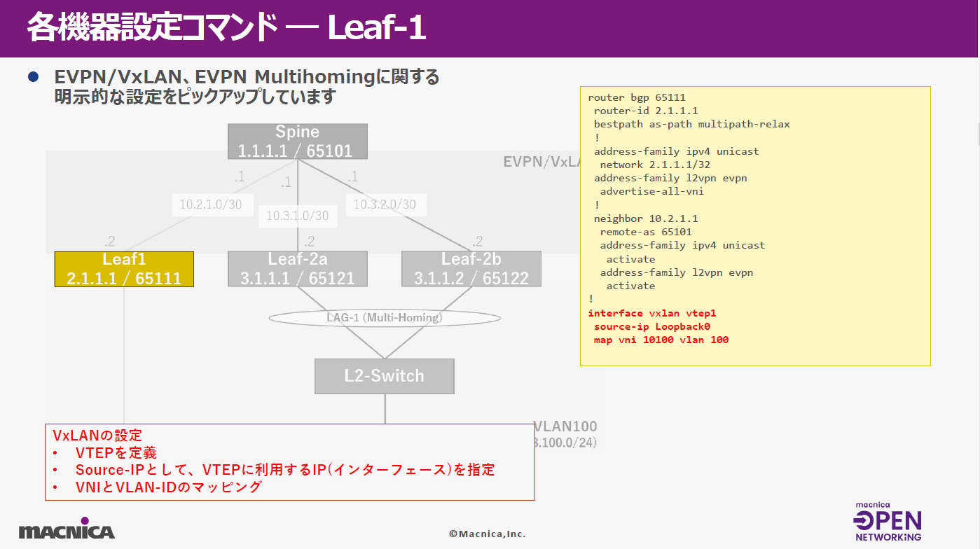Click the "©Macnica,Inc." copyright text
This screenshot has height=549, width=980.
[488, 534]
